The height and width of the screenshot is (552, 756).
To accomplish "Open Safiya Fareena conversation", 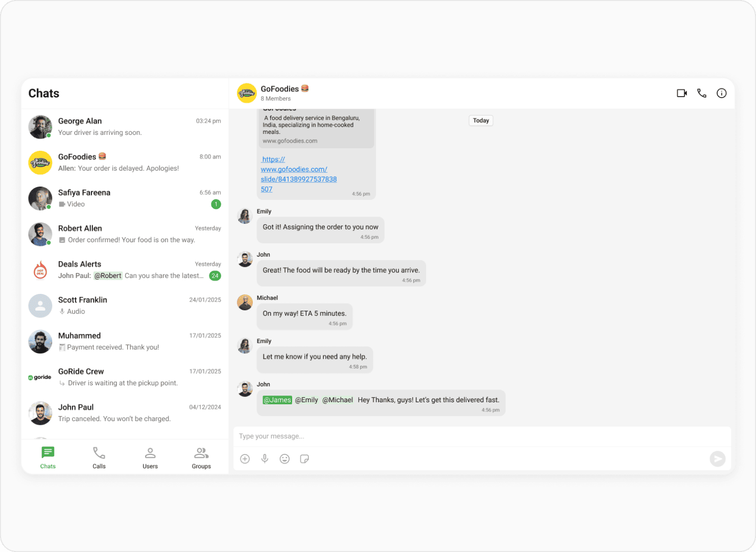I will (125, 198).
